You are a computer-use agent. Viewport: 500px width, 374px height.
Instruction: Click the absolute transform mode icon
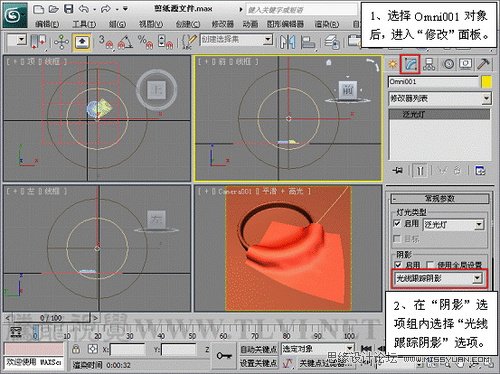(92, 349)
